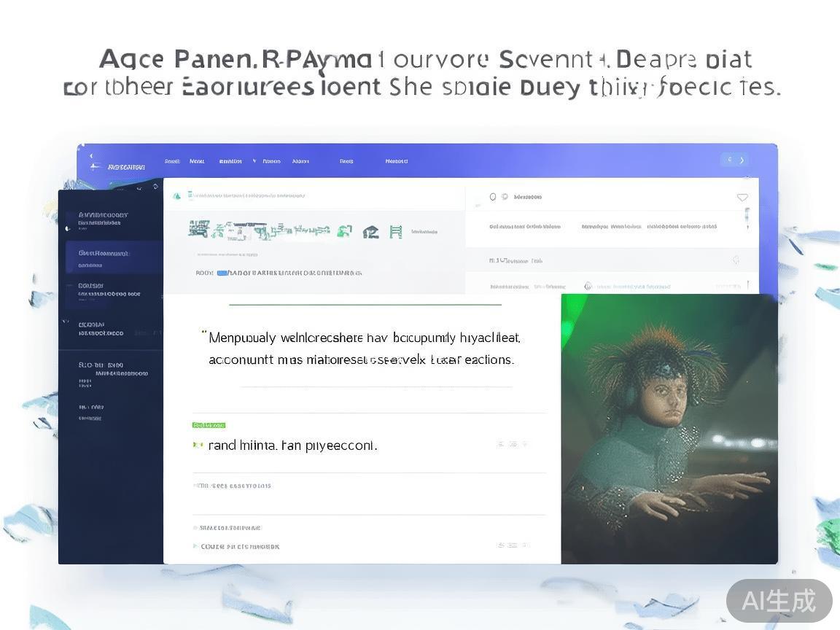Open the first menu item in the top navigation
This screenshot has width=840, height=630.
[172, 161]
